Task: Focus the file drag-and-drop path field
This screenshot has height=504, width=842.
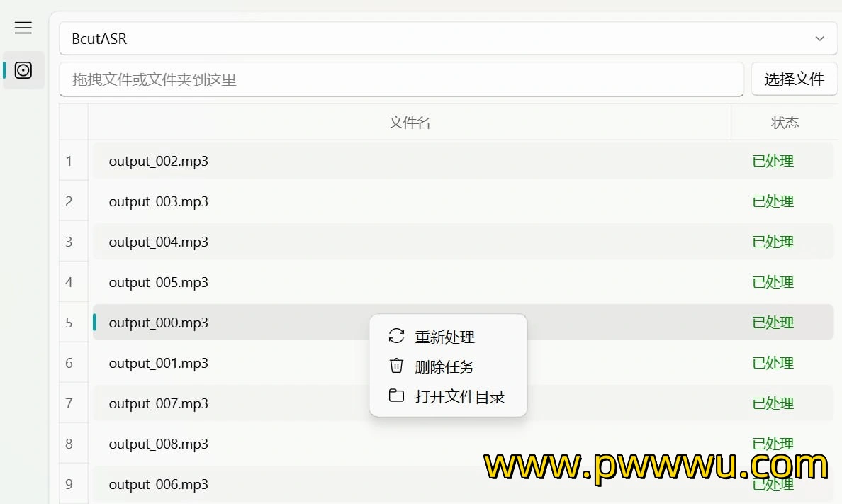Action: [402, 79]
